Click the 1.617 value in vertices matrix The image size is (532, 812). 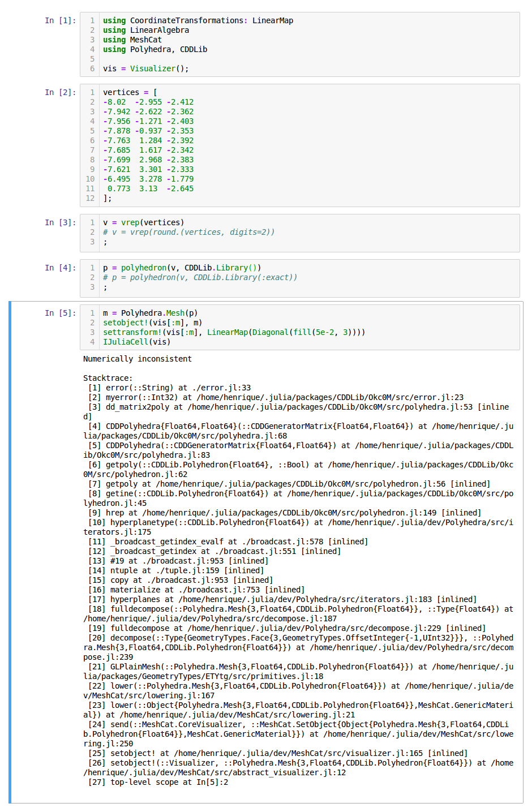(151, 150)
